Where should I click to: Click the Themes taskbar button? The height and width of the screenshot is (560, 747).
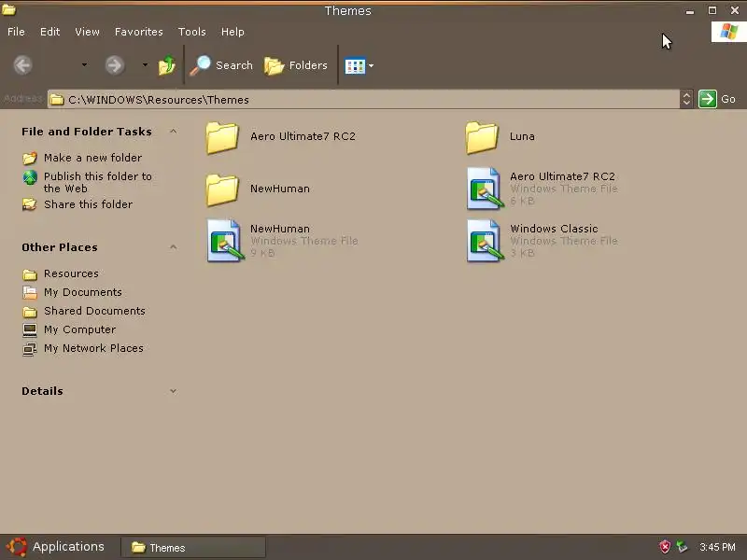click(x=193, y=548)
